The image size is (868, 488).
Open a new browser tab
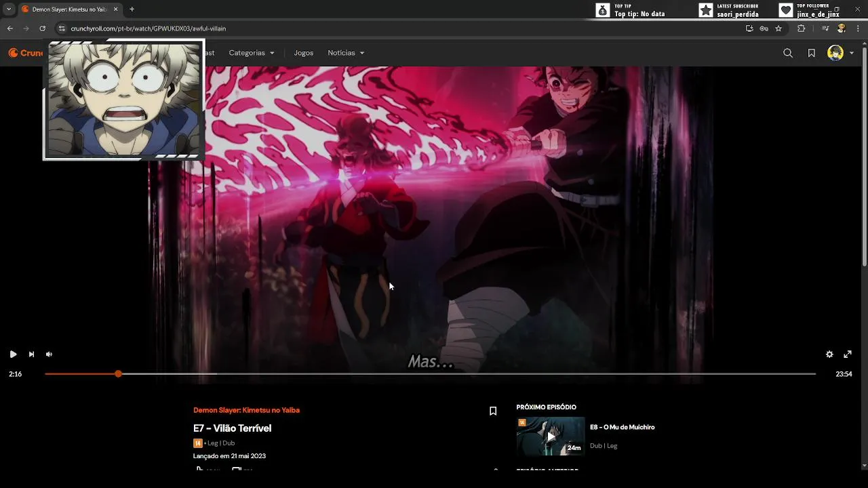pos(132,9)
